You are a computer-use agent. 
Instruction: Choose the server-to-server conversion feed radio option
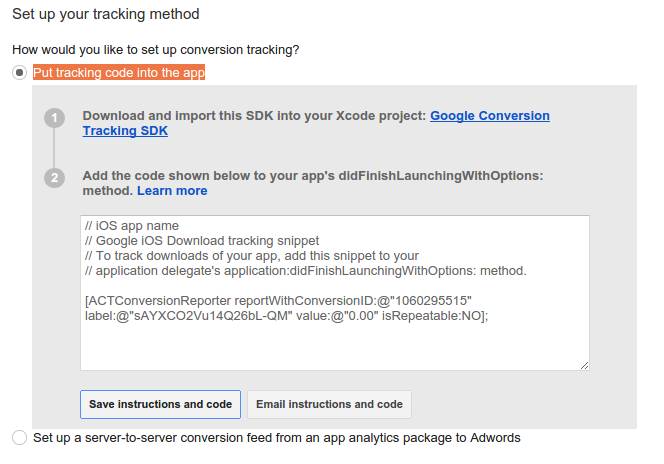tap(19, 438)
